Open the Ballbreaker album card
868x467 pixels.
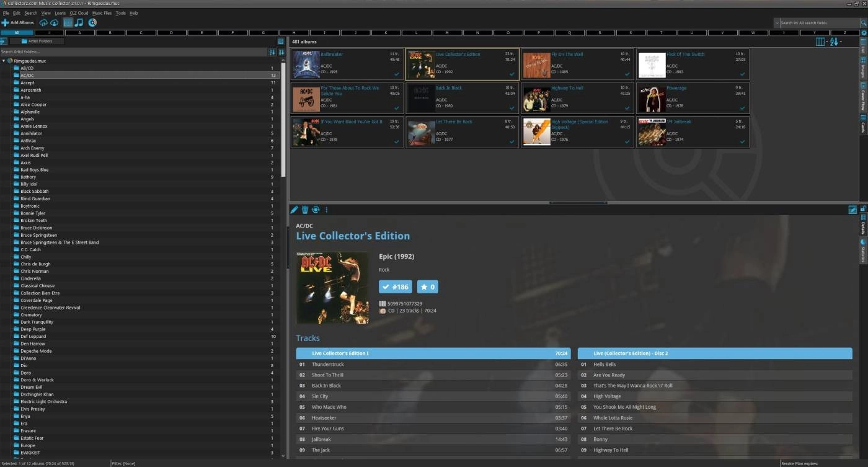click(x=347, y=64)
